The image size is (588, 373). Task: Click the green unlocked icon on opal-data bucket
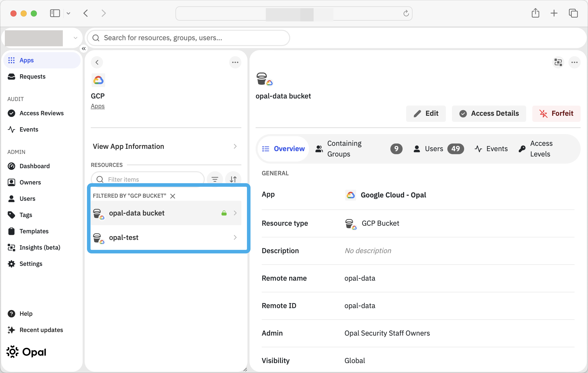pyautogui.click(x=224, y=213)
